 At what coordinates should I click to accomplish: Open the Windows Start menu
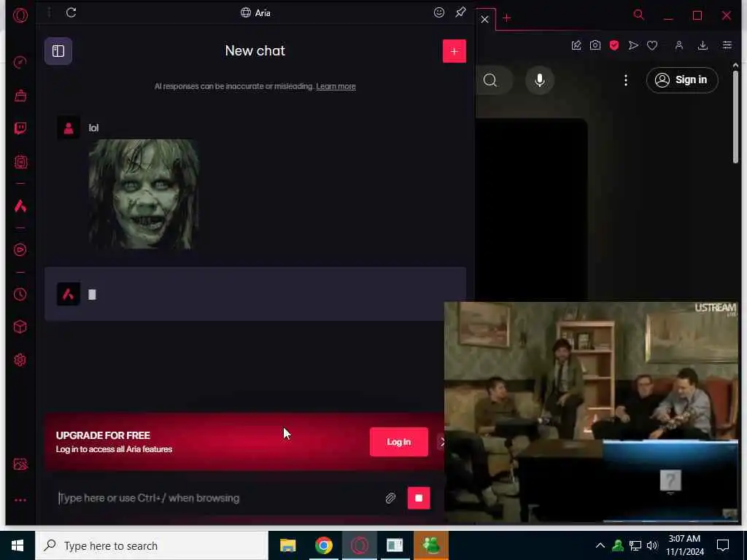point(18,545)
